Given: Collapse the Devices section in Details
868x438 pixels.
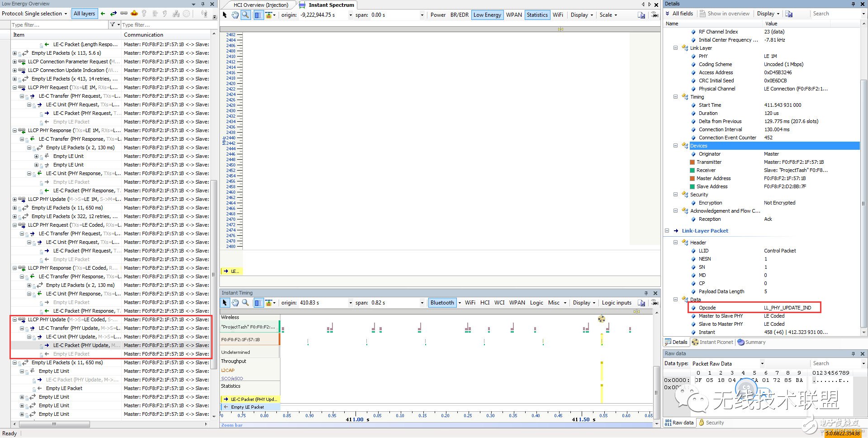Looking at the screenshot, I should pyautogui.click(x=675, y=146).
